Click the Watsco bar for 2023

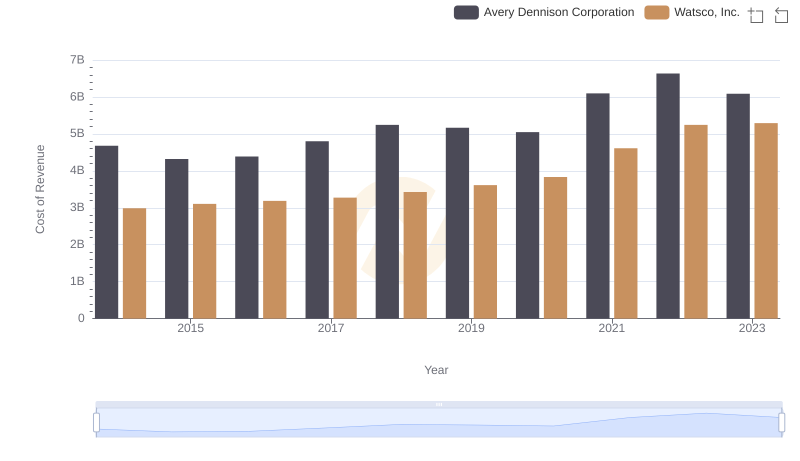click(x=766, y=221)
